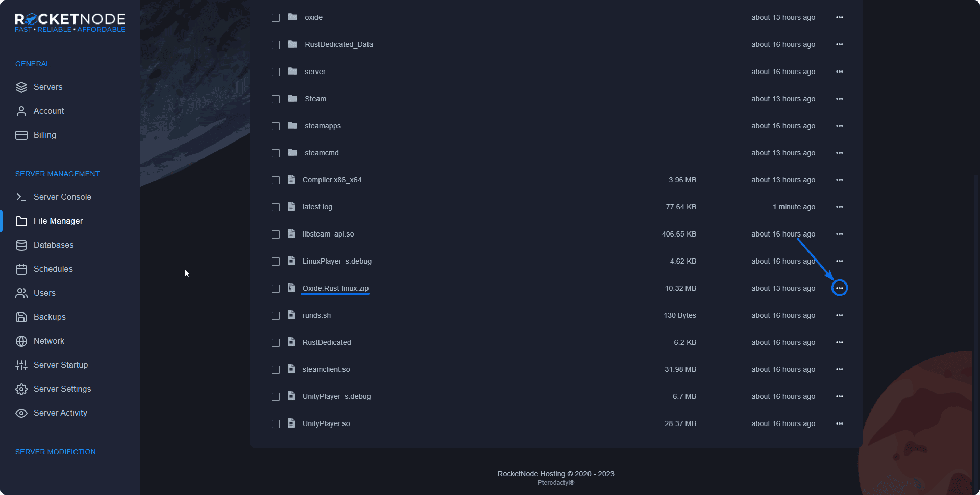The height and width of the screenshot is (495, 980).
Task: Tick the checkbox for Oxide.Rust-linux.zip
Action: (x=276, y=289)
